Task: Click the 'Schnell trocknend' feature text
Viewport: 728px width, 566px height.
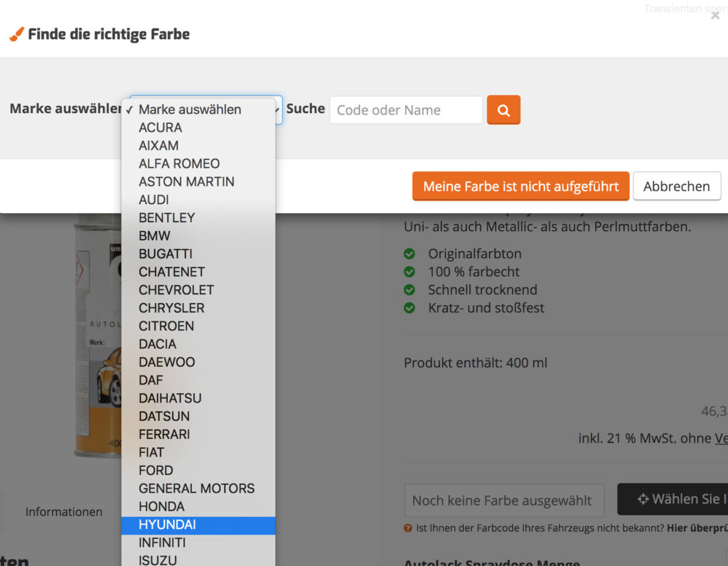Action: coord(483,289)
